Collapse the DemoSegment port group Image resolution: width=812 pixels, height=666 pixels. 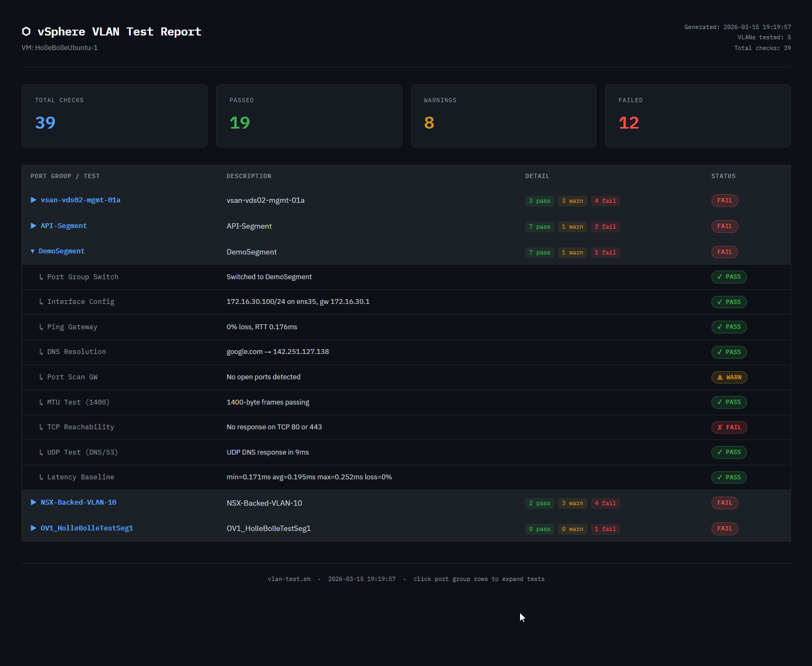point(33,251)
